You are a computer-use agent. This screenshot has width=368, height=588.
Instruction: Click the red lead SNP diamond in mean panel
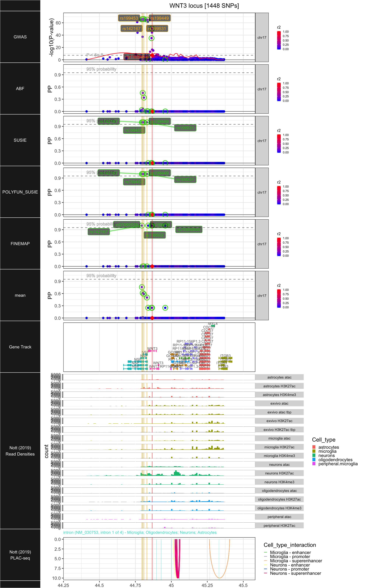[152, 318]
